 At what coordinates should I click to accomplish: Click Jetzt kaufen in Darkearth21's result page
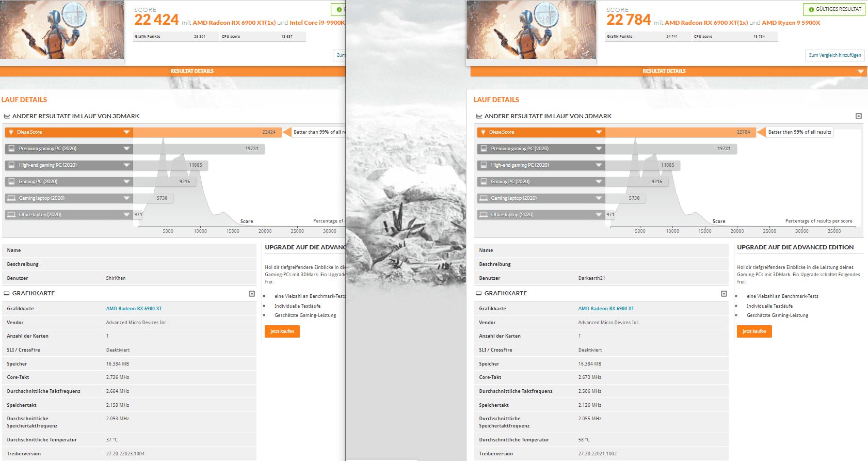point(754,331)
